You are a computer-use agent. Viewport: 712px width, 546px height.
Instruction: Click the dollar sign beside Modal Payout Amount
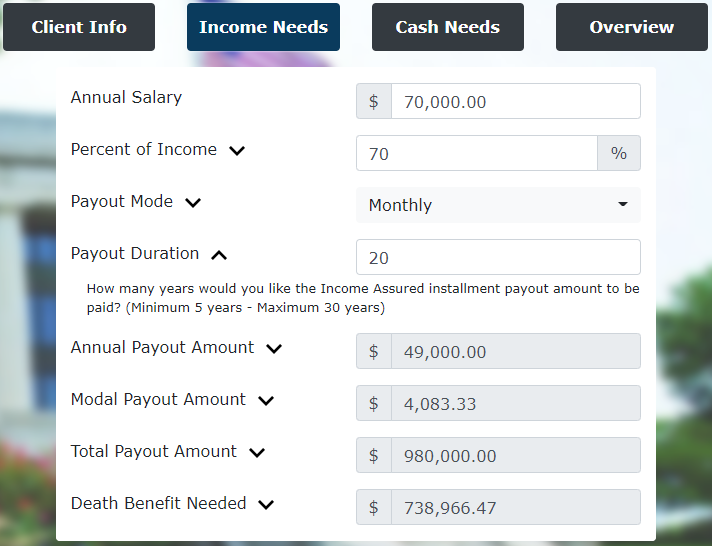tap(374, 403)
